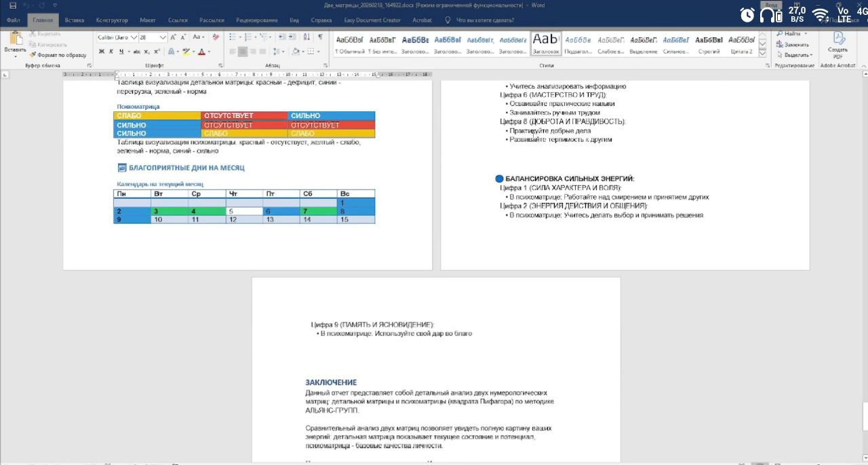This screenshot has height=465, width=868.
Task: Apply superscript formatting (x²)
Action: [157, 52]
